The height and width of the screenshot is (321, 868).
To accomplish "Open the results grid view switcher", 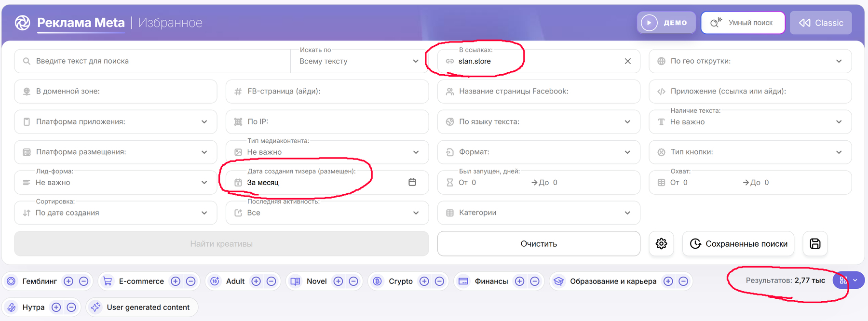I will click(849, 280).
